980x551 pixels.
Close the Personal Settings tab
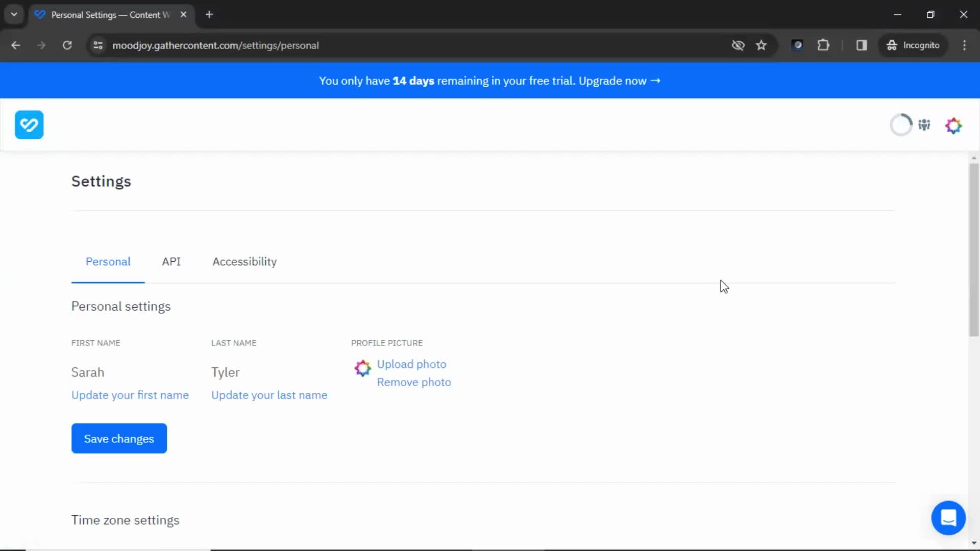tap(183, 15)
